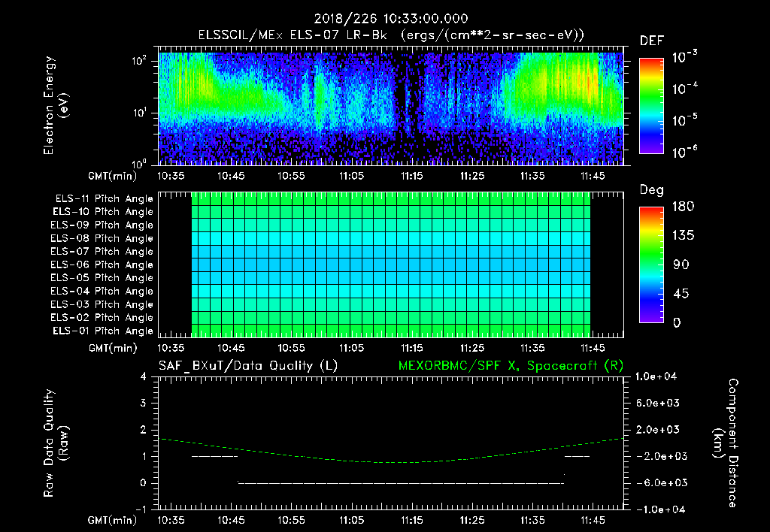Viewport: 770px width, 532px height.
Task: Click ELS-06 Pitch Angle row label
Action: click(102, 264)
